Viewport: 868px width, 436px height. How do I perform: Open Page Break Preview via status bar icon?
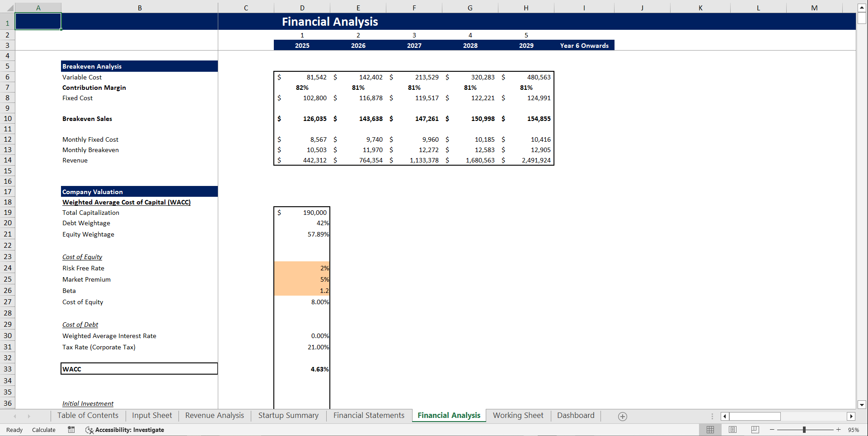(x=755, y=429)
